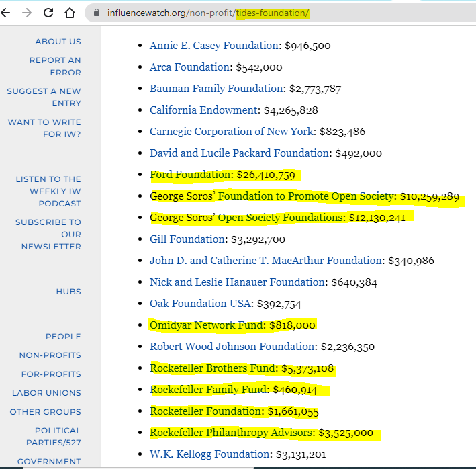
Task: Visit Robert Wood Johnson Foundation link
Action: (x=232, y=347)
